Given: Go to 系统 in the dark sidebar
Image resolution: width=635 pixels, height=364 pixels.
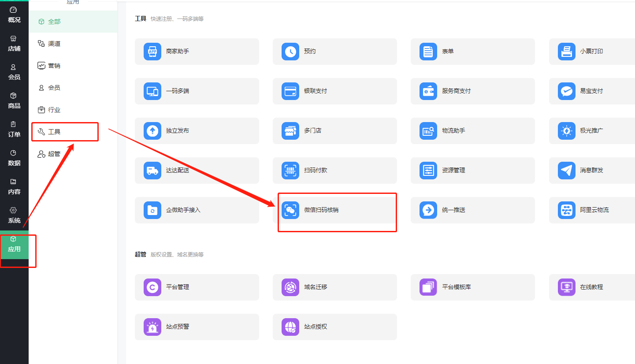Looking at the screenshot, I should point(14,215).
